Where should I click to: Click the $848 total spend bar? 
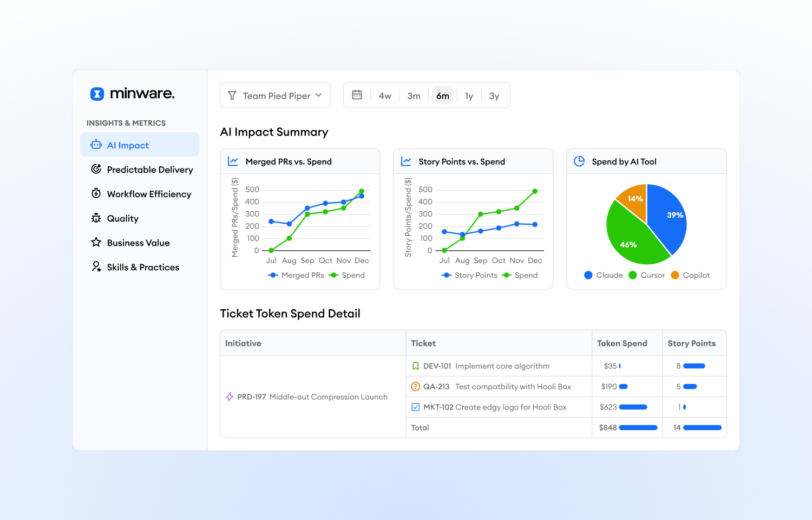pos(638,427)
